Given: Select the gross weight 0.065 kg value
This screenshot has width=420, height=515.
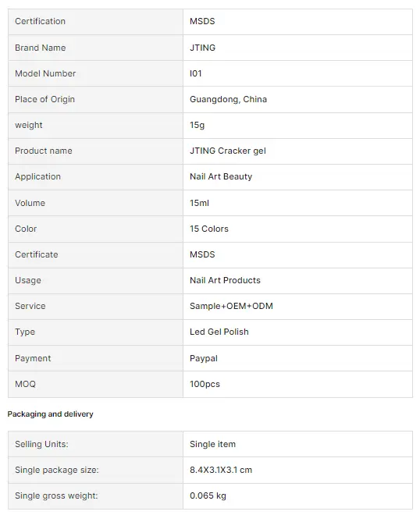Looking at the screenshot, I should coord(208,495).
